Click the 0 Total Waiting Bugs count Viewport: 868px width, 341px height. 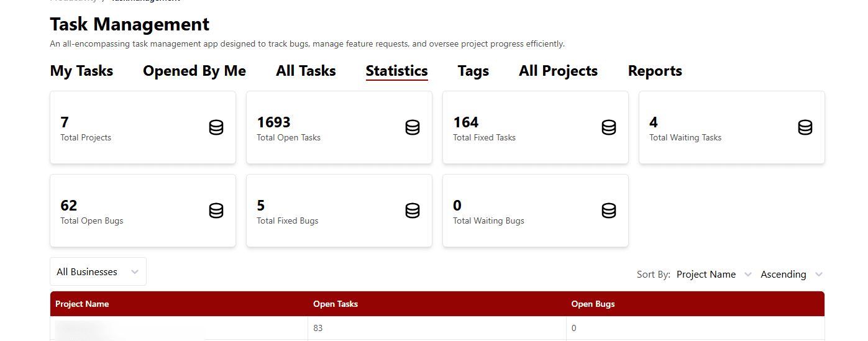[457, 205]
